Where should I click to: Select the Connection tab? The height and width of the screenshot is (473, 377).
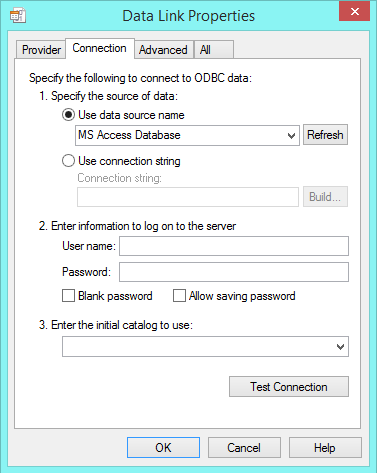point(100,48)
